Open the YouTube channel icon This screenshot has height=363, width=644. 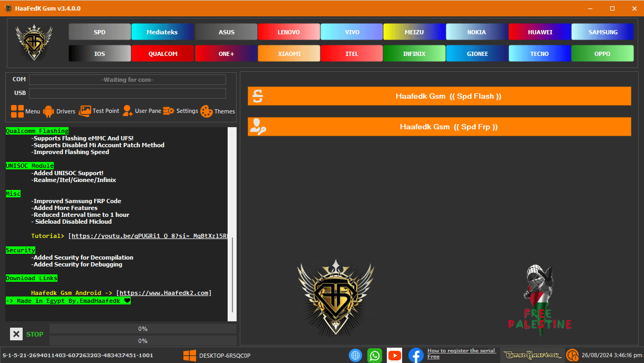395,355
